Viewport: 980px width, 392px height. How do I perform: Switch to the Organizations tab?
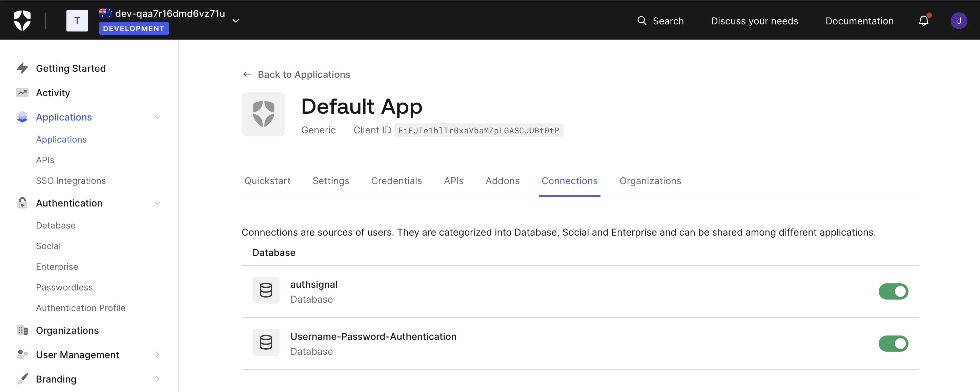click(650, 181)
